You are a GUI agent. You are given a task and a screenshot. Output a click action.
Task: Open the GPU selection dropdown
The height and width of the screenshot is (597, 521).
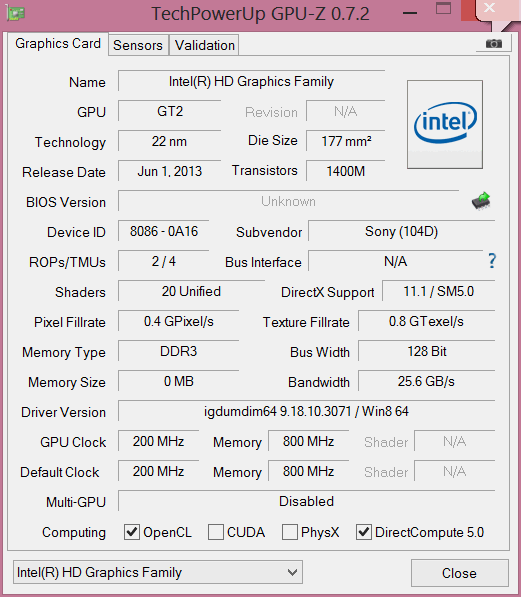(158, 572)
